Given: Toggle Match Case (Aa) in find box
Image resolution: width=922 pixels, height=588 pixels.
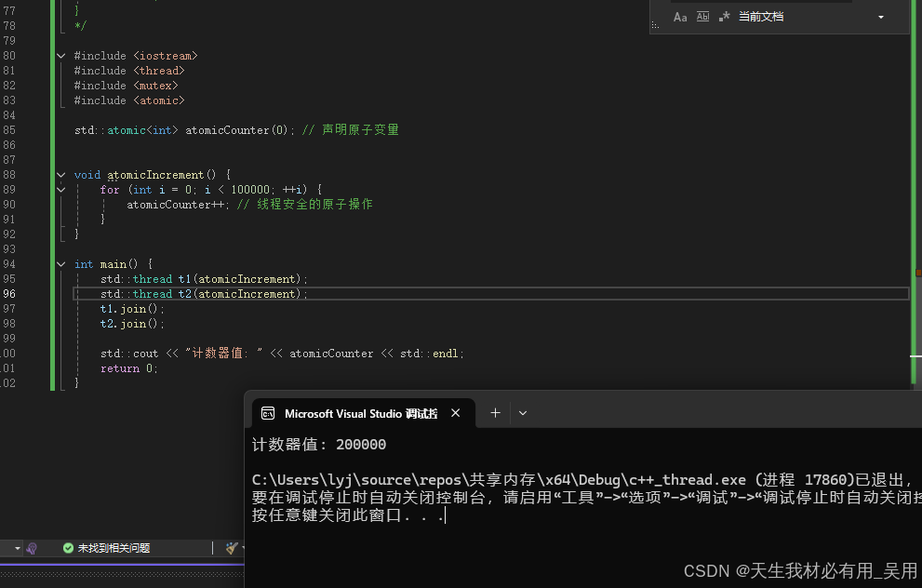Looking at the screenshot, I should 680,17.
